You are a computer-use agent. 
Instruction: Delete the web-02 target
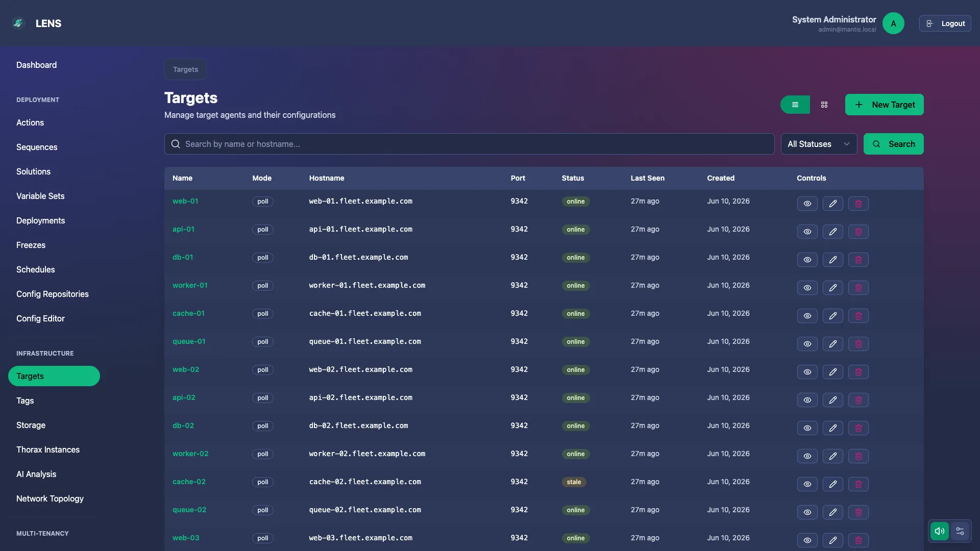pyautogui.click(x=859, y=372)
